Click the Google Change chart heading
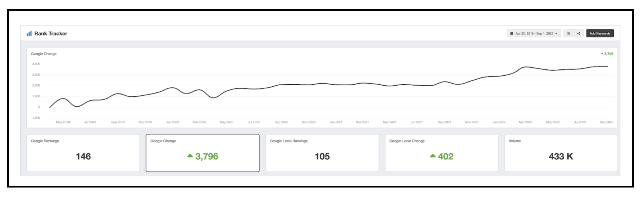The image size is (644, 201). (x=44, y=54)
